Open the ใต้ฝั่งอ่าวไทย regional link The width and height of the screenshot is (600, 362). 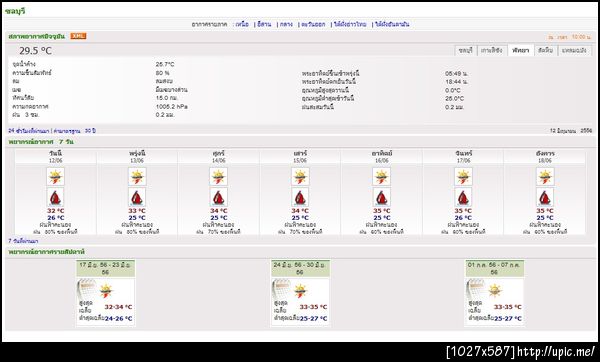[x=350, y=24]
